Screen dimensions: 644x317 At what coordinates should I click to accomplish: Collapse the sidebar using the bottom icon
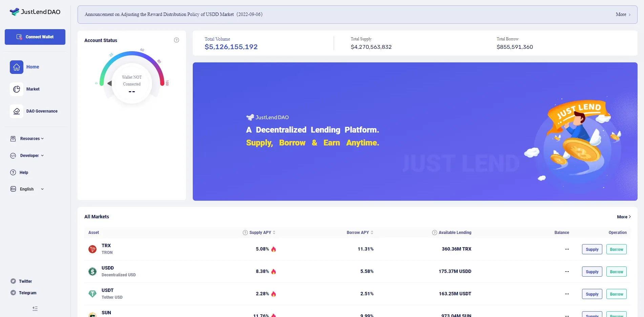[x=35, y=309]
